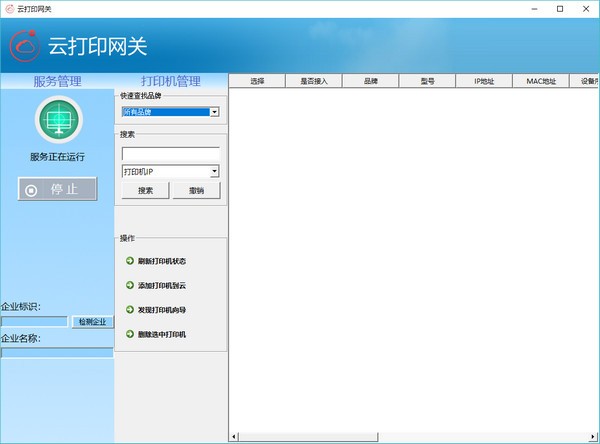Click the green arrow beside 添加打印机到云

point(130,285)
